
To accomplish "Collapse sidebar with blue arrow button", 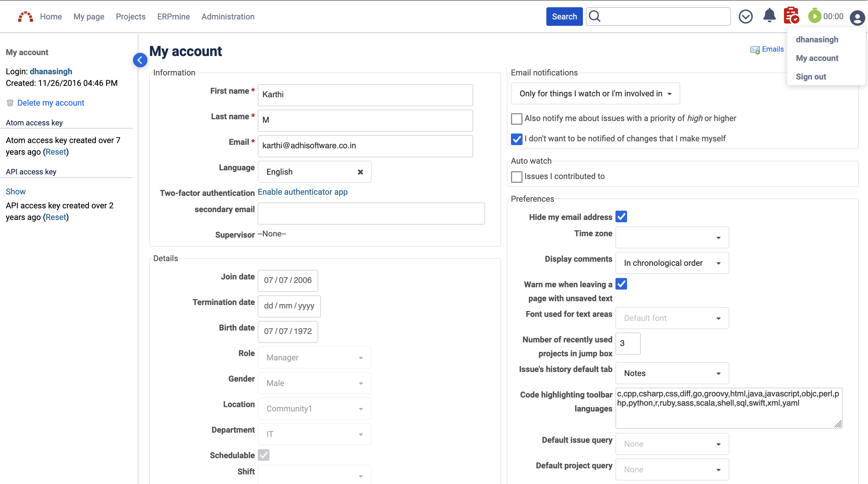I will click(140, 60).
